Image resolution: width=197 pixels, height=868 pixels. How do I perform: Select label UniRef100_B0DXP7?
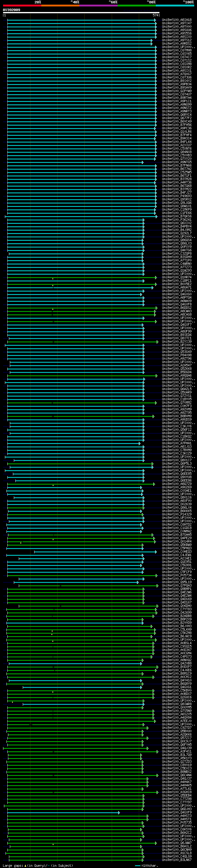pos(177,667)
